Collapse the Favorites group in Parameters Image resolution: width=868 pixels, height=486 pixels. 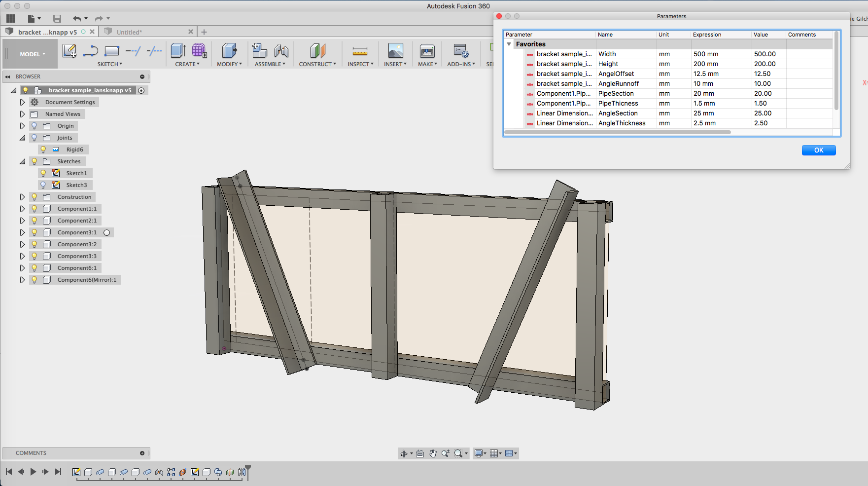(x=509, y=43)
